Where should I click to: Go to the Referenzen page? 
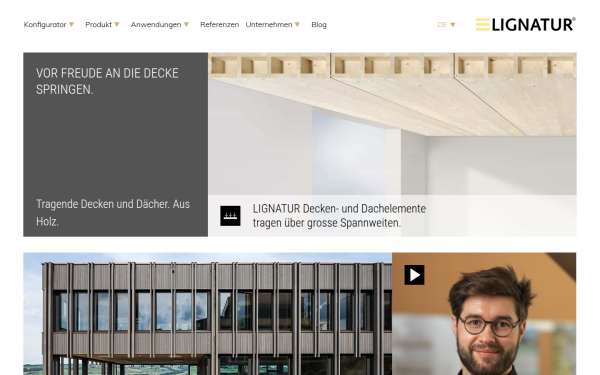pyautogui.click(x=219, y=24)
